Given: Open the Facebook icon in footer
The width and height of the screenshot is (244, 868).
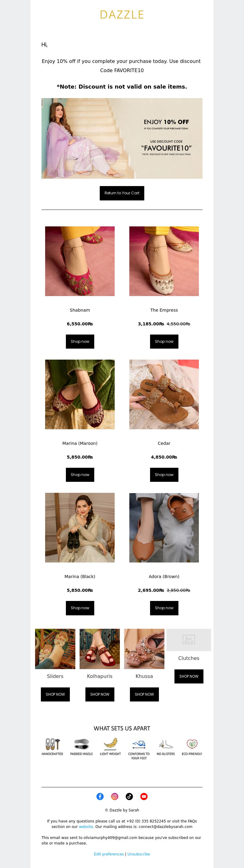Looking at the screenshot, I should click(x=100, y=796).
